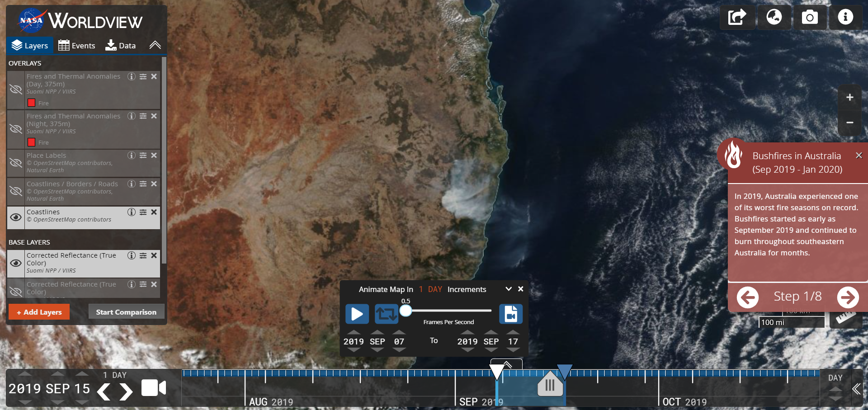
Task: Hide Suomi NPP Corrected Reflectance base layer
Action: click(16, 263)
